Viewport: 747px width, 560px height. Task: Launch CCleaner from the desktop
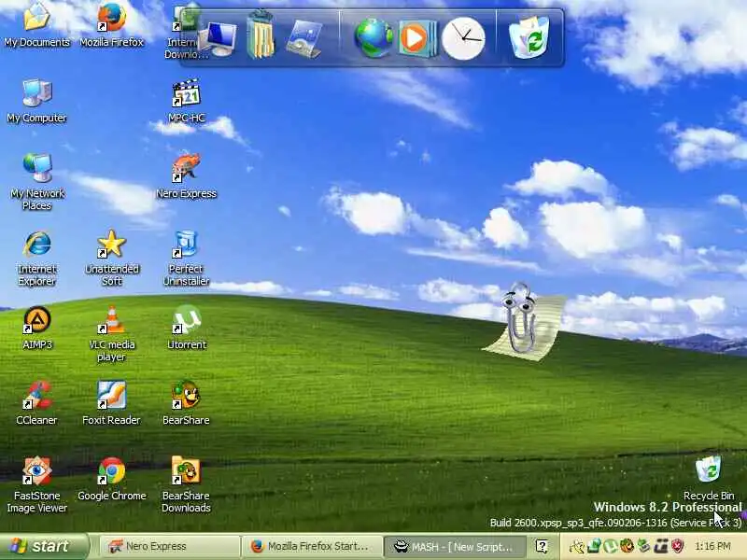(36, 403)
